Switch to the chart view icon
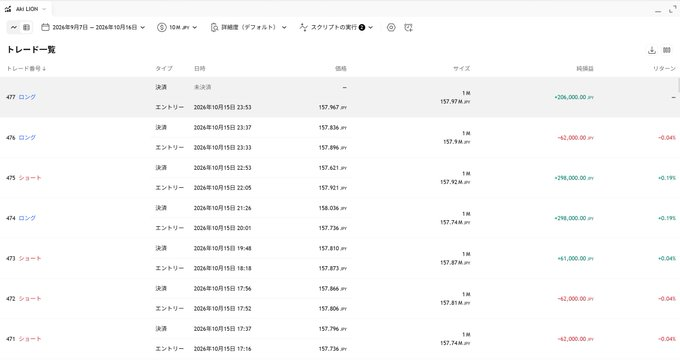The height and width of the screenshot is (362, 680). tap(14, 27)
